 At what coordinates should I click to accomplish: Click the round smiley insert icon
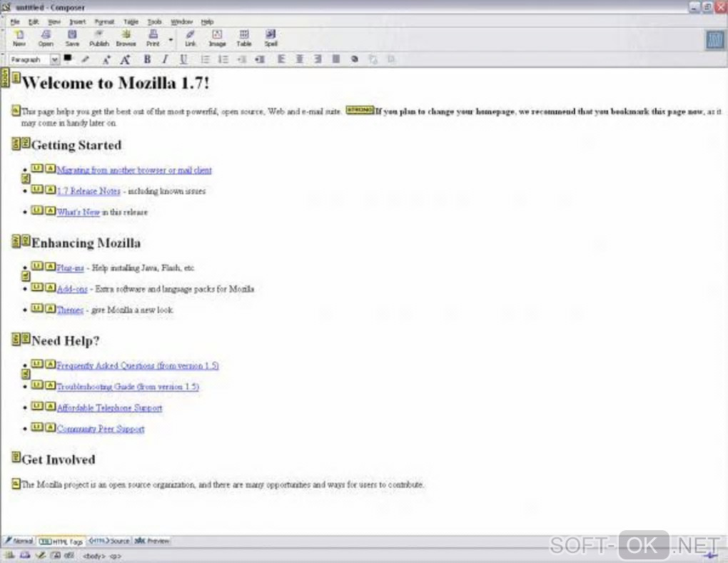[355, 59]
